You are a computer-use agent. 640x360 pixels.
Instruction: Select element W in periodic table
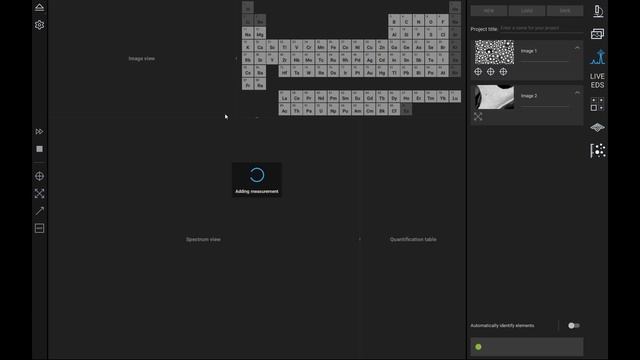tap(309, 71)
